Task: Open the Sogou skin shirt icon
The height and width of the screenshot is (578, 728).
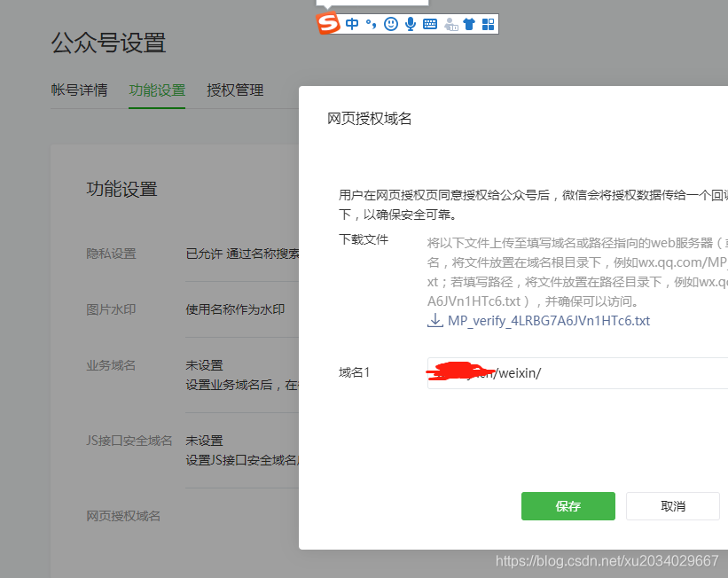Action: tap(469, 24)
